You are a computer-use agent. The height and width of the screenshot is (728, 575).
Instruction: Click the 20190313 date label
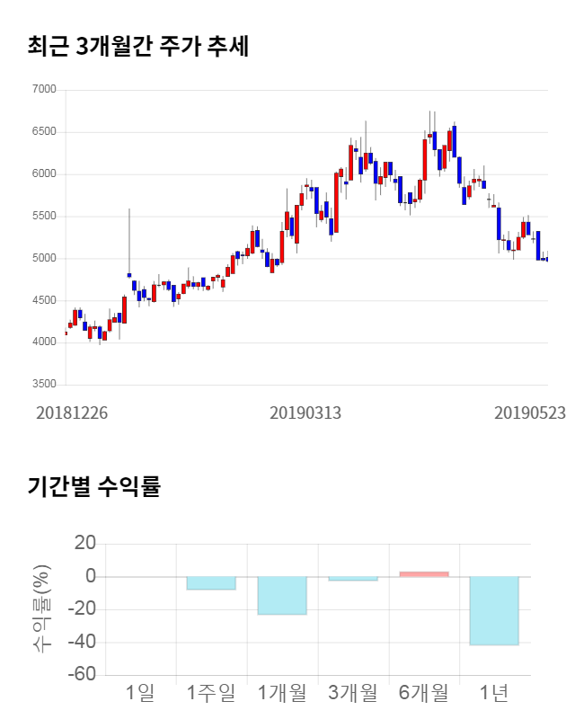[305, 413]
